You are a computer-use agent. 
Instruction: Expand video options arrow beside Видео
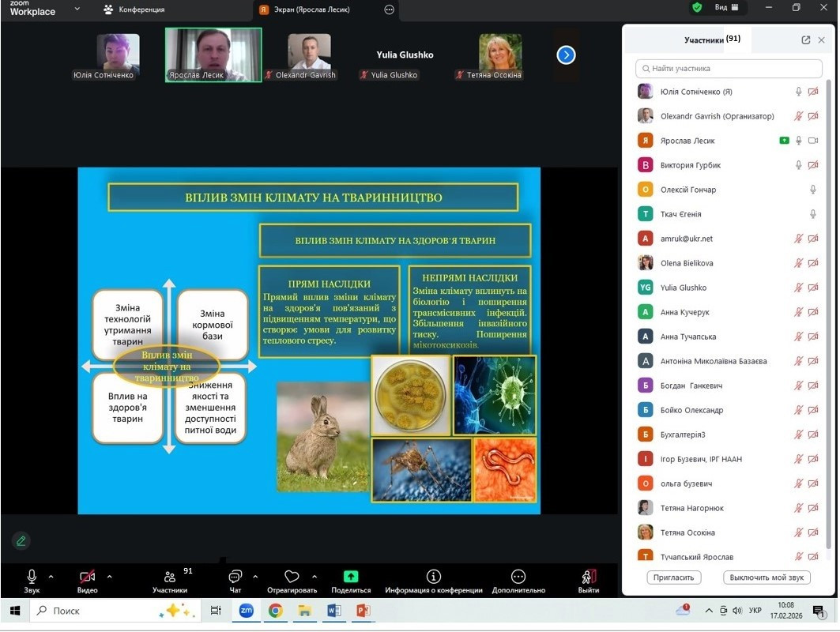[x=109, y=577]
